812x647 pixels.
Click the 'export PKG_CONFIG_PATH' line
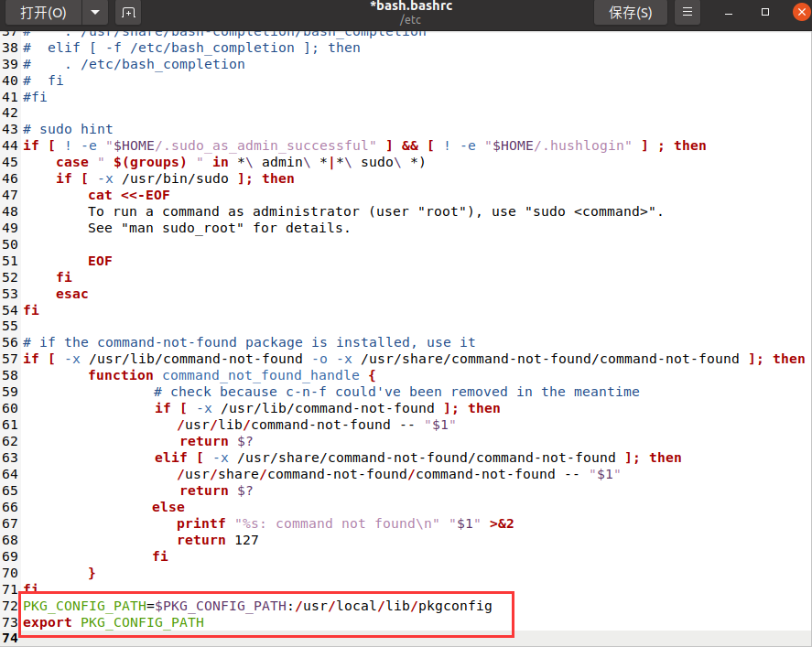114,622
